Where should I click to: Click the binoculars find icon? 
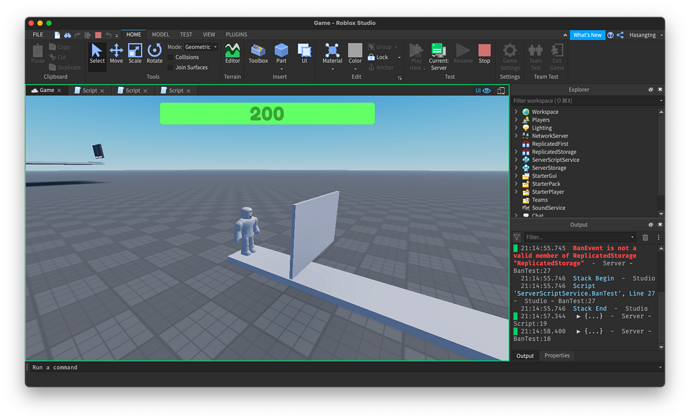67,35
